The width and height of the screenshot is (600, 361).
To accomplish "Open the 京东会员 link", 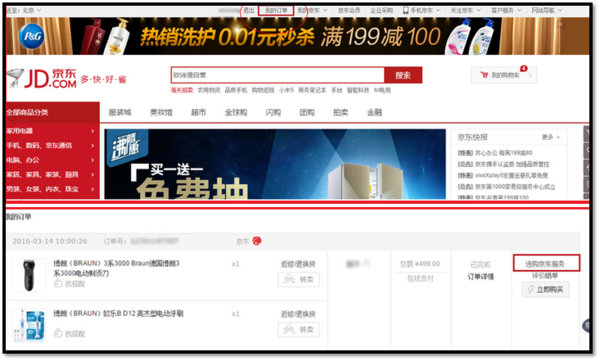I will pyautogui.click(x=349, y=10).
